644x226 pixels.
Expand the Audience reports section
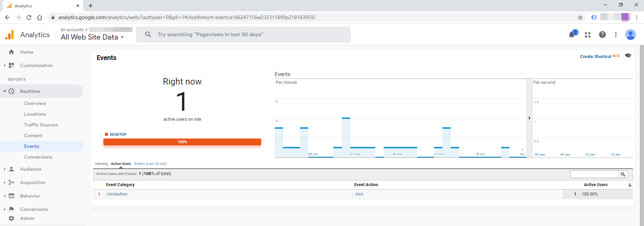pos(5,169)
